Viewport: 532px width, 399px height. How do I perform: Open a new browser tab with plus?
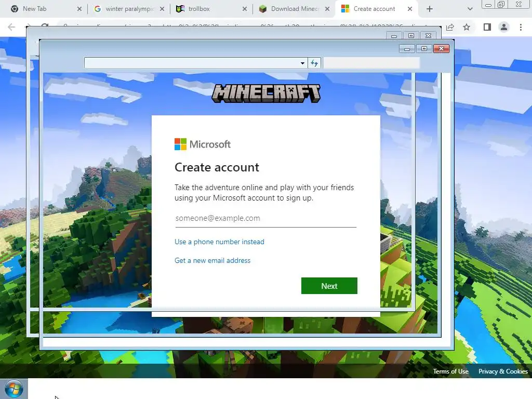(x=430, y=9)
